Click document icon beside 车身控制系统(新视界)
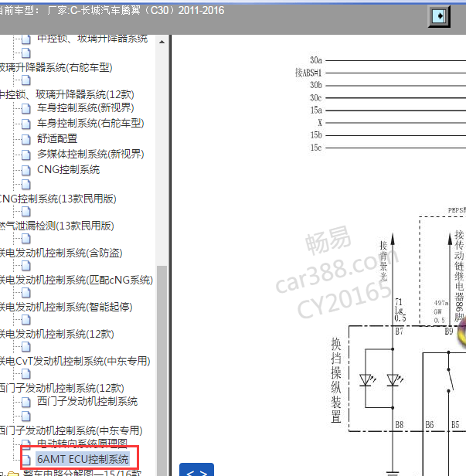466x476 pixels. point(26,108)
